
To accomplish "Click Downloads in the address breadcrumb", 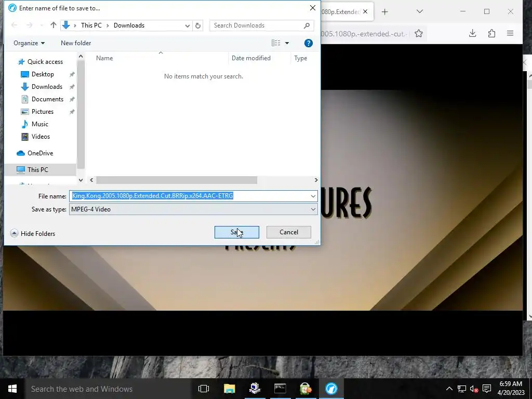I will (129, 25).
